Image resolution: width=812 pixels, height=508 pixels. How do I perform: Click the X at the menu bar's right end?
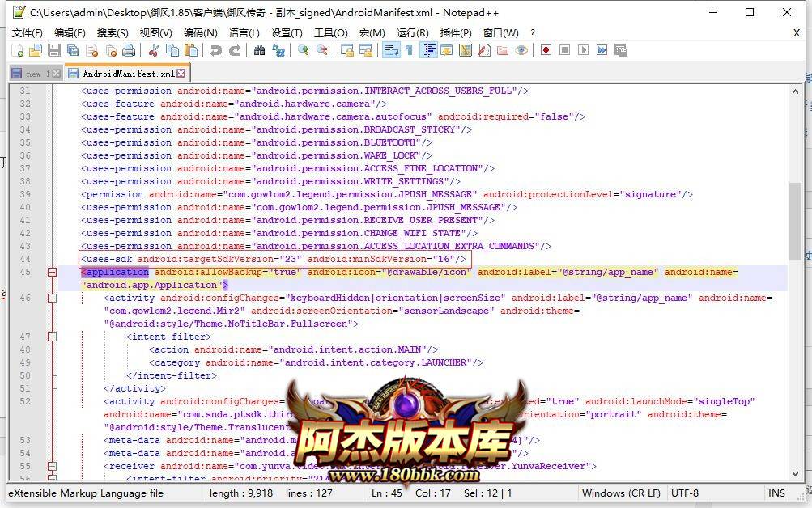click(x=797, y=32)
